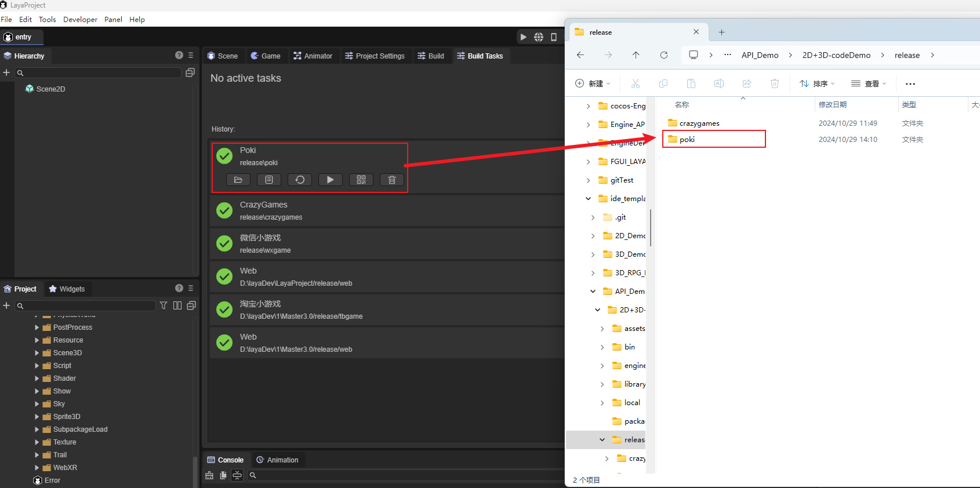Screen dimensions: 980x488
Task: Open the 排序 sort dropdown
Action: [817, 83]
